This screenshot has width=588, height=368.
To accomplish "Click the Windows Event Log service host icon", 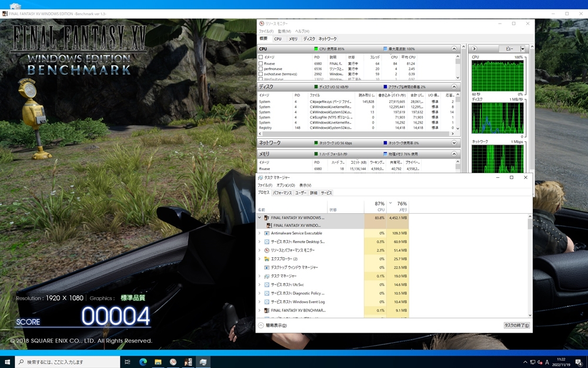I will pyautogui.click(x=266, y=302).
